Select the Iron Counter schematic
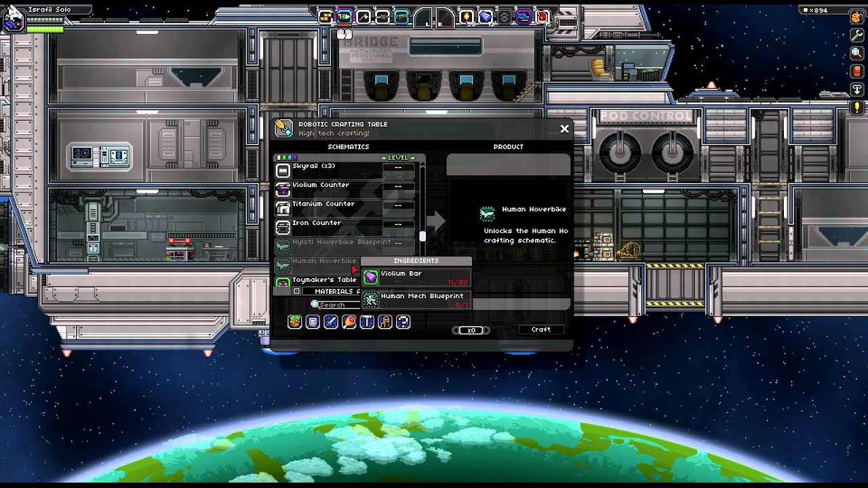The image size is (868, 488). click(345, 227)
